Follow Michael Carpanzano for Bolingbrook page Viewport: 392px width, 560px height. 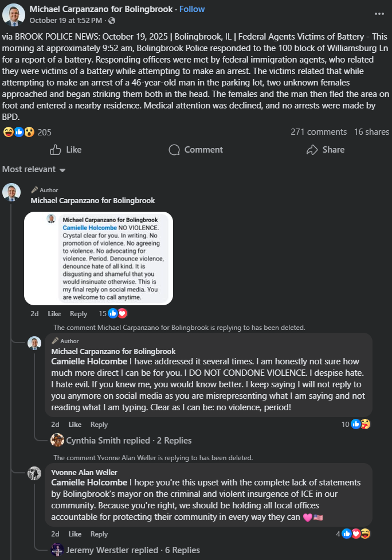coord(192,9)
